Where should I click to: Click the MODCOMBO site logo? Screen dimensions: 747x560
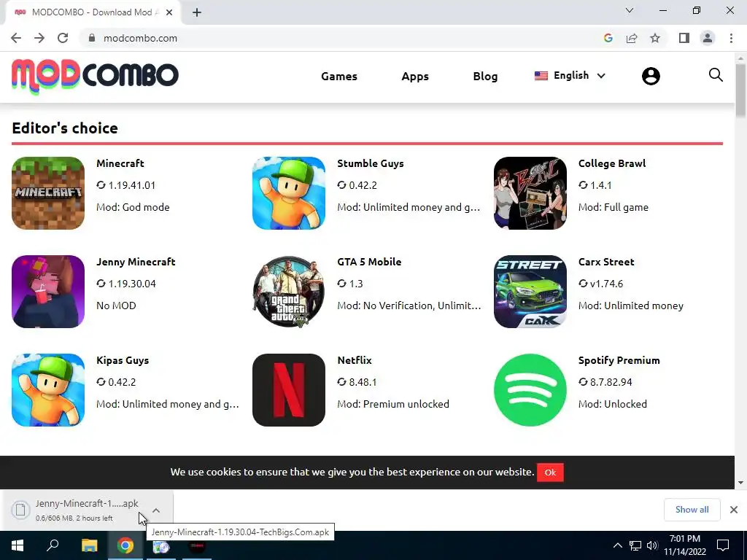pos(96,75)
